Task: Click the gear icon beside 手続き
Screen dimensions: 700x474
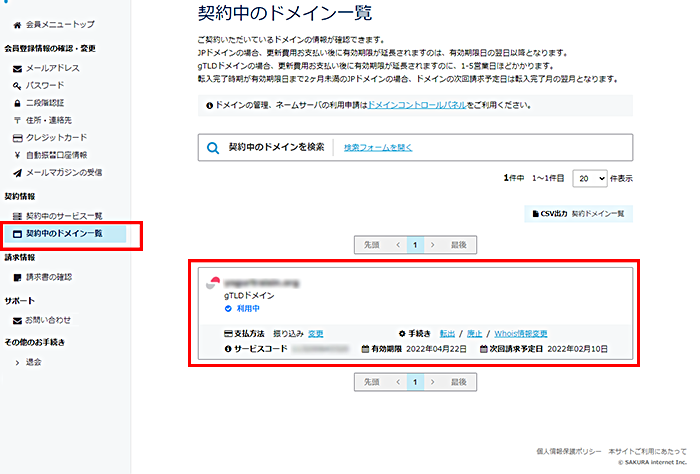Action: [x=402, y=333]
